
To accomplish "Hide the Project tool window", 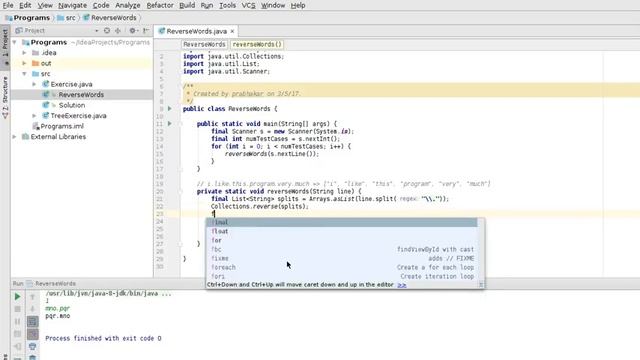I will (146, 31).
